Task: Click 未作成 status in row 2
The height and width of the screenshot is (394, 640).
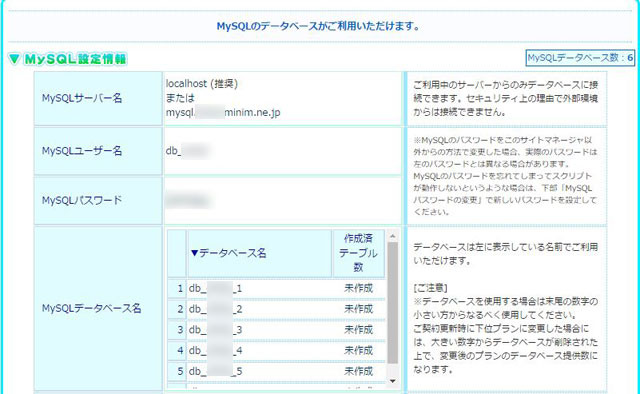Action: click(x=358, y=309)
